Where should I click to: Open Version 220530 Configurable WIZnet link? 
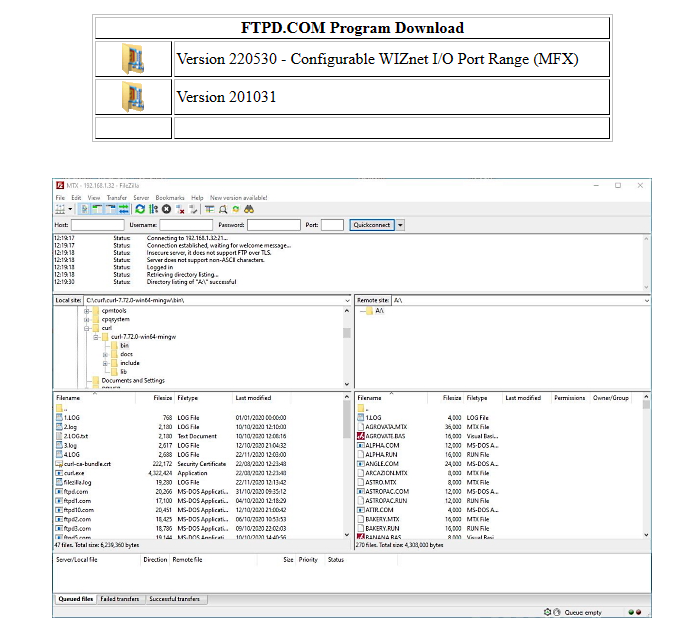(x=377, y=59)
